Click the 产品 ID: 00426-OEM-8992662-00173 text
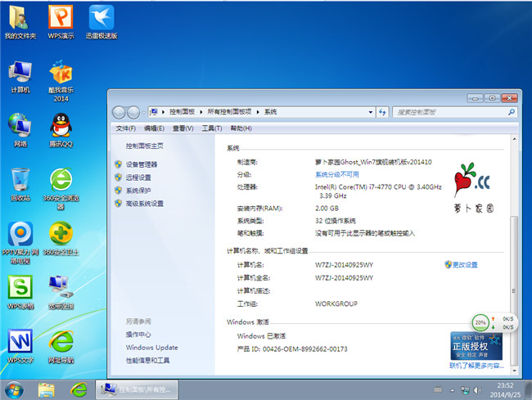Screen dimensions: 532x400 coord(292,348)
